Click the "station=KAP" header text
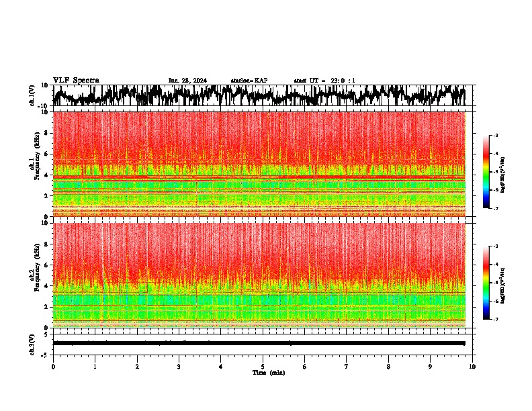532x411 pixels. click(249, 81)
